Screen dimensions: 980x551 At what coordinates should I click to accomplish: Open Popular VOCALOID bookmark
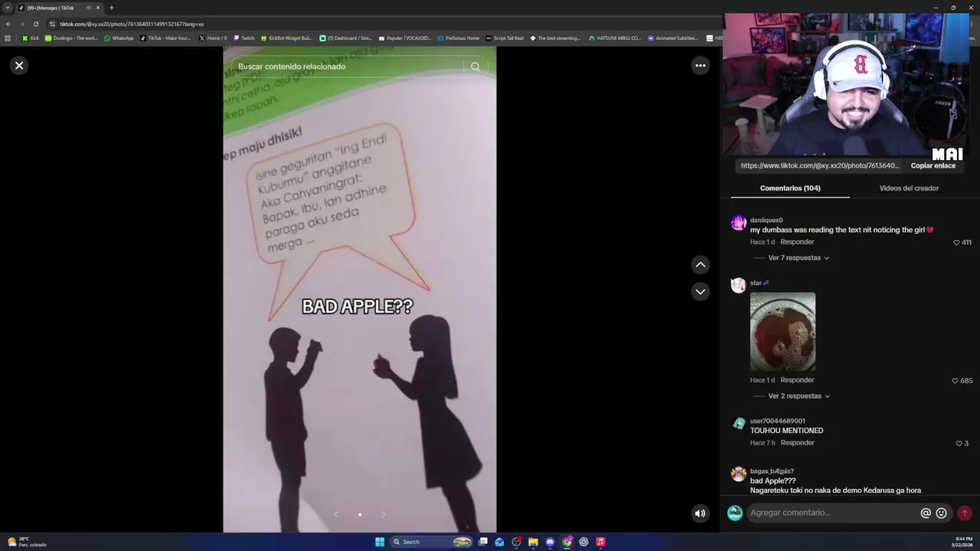pos(405,38)
